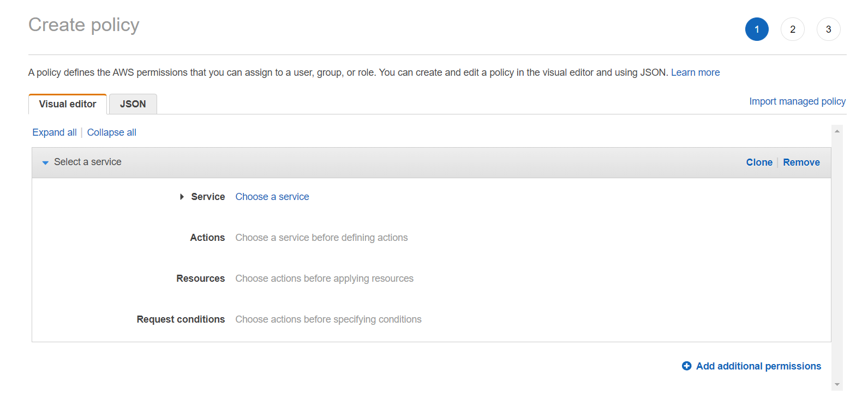Open the Learn more link
This screenshot has height=412, width=868.
(x=695, y=72)
